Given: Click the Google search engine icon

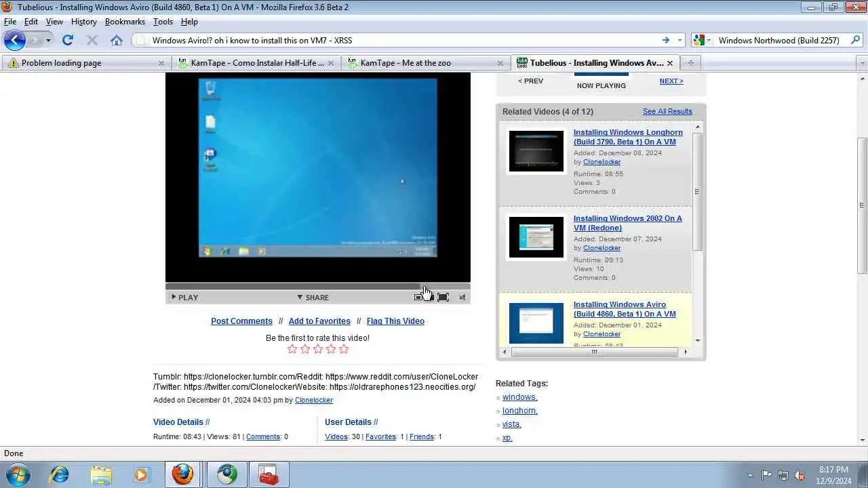Looking at the screenshot, I should (x=698, y=40).
